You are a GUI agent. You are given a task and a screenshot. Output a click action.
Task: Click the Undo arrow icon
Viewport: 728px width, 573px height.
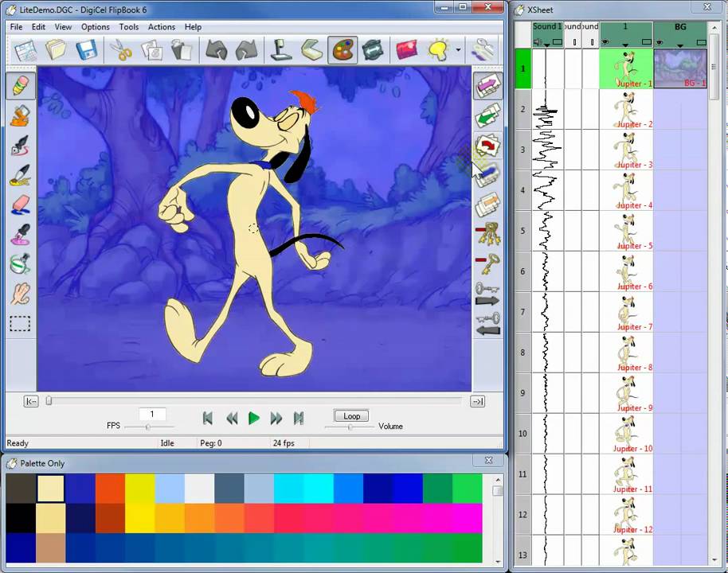217,50
